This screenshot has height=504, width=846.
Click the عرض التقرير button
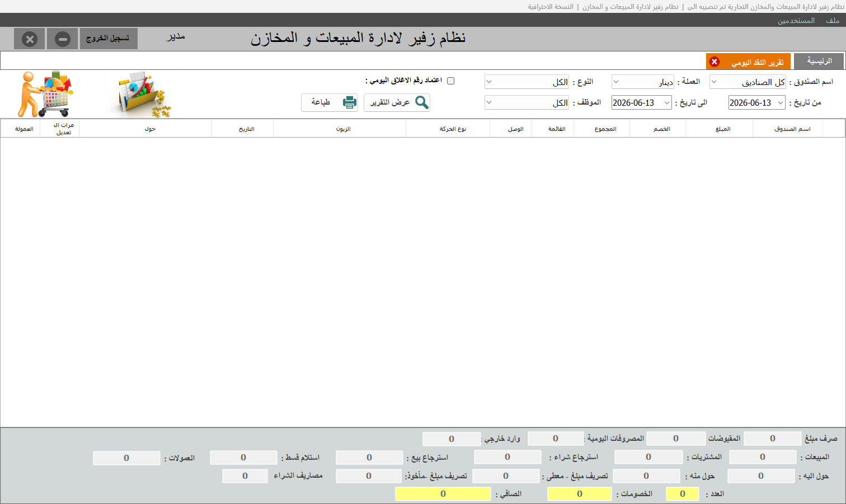click(397, 102)
